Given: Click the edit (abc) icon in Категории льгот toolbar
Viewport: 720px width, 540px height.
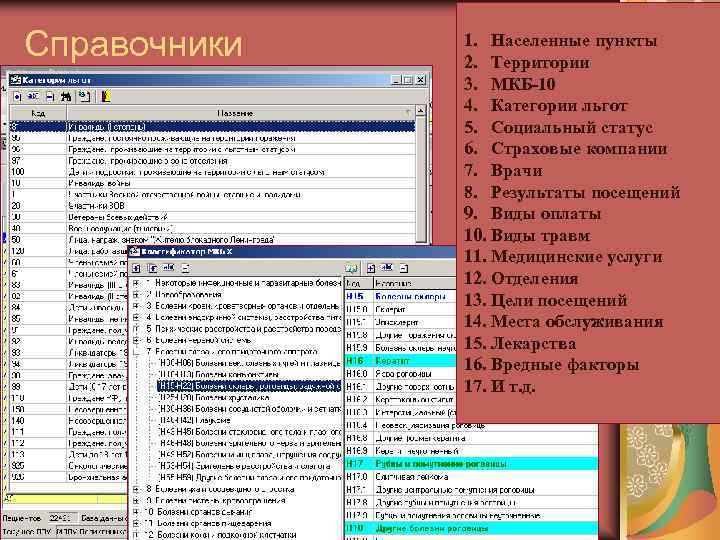Looking at the screenshot, I should click(x=33, y=96).
